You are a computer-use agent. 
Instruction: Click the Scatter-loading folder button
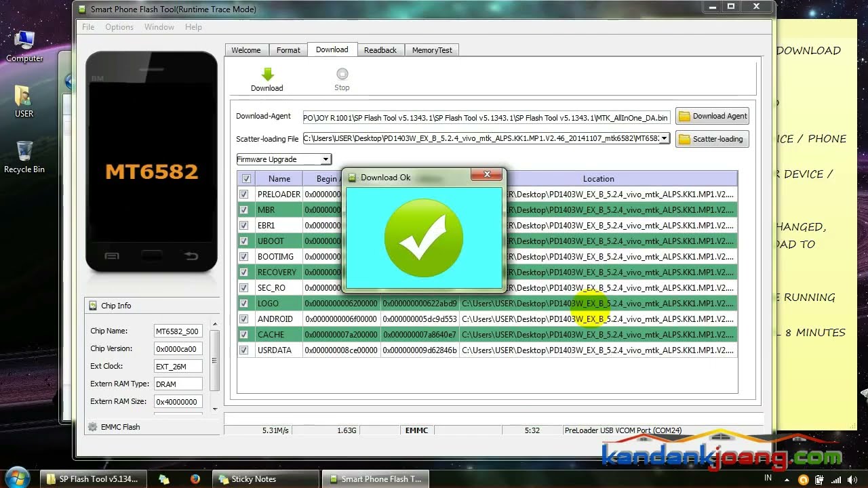point(712,139)
